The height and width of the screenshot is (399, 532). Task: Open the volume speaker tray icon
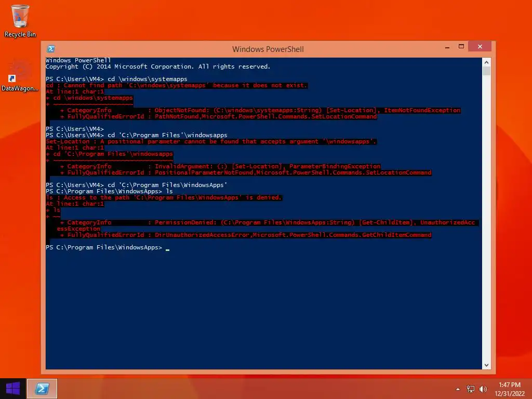[x=483, y=389]
